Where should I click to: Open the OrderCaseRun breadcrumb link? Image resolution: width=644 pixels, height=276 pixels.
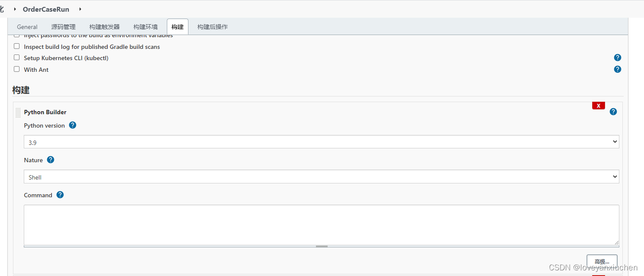[x=46, y=9]
